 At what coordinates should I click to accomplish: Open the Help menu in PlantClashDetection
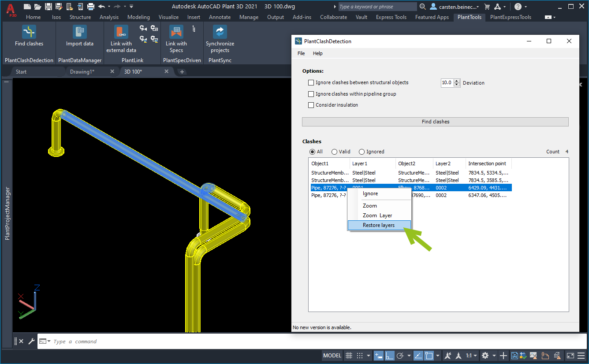(x=317, y=53)
